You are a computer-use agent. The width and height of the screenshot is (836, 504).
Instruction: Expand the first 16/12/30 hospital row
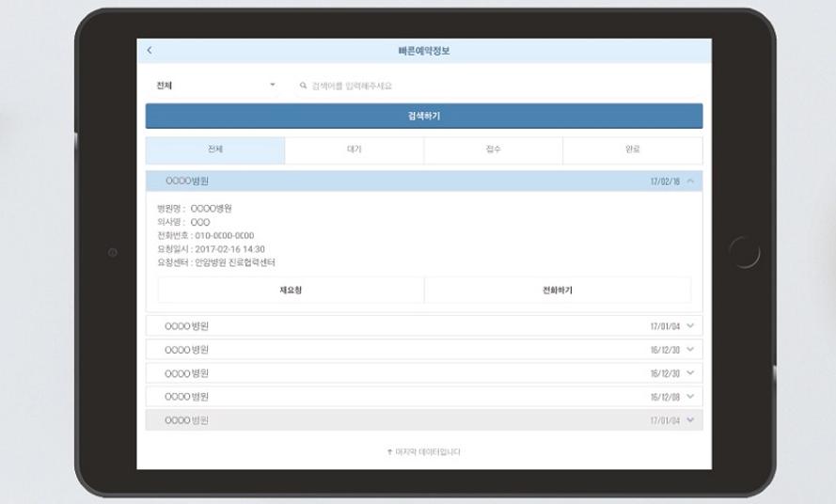[x=690, y=350]
